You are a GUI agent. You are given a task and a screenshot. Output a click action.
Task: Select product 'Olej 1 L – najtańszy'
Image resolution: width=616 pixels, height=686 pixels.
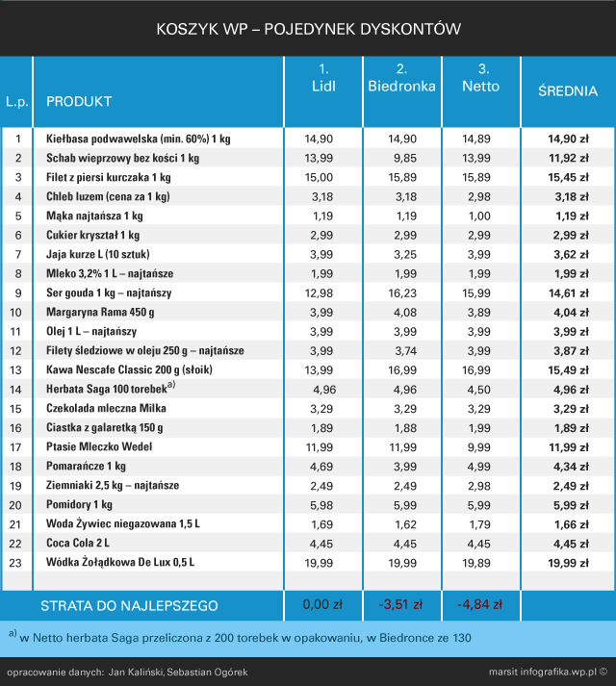click(x=91, y=331)
